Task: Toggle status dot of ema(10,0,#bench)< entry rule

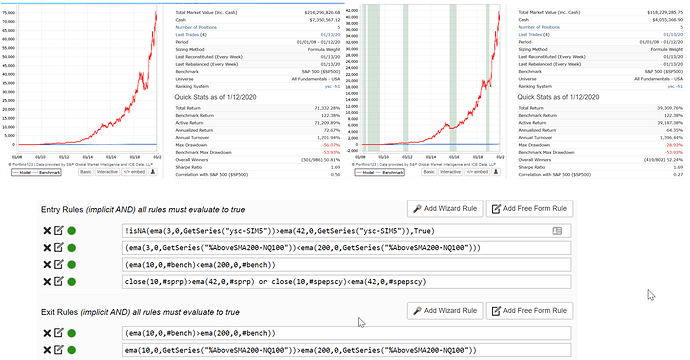Action: point(71,264)
